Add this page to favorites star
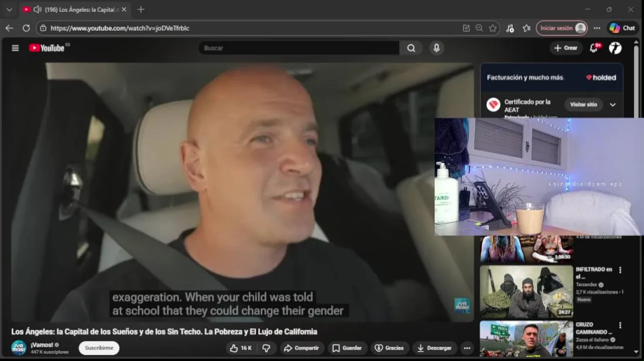Viewport: 644px width, 361px height. pyautogui.click(x=493, y=28)
